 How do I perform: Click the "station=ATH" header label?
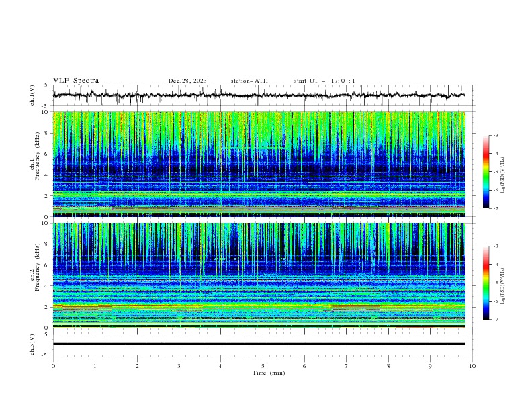pos(249,81)
